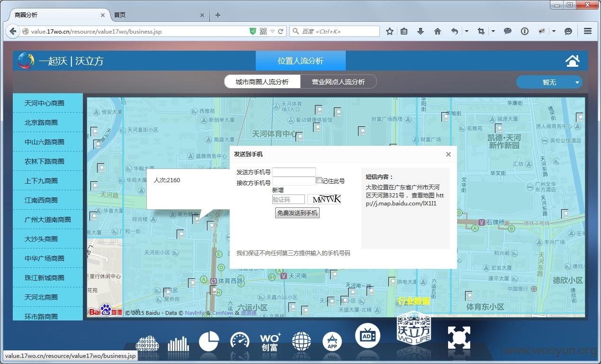Reload the page with refresh icon
The image size is (601, 364).
point(281,31)
